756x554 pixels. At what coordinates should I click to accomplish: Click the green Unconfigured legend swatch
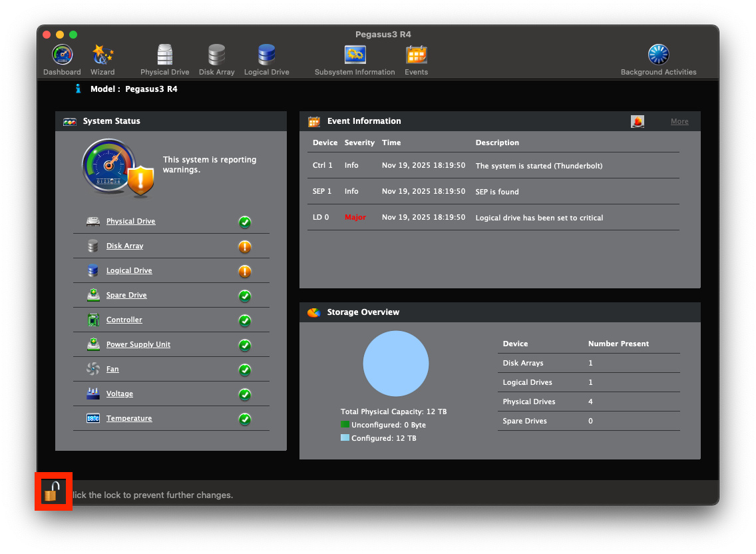point(345,424)
